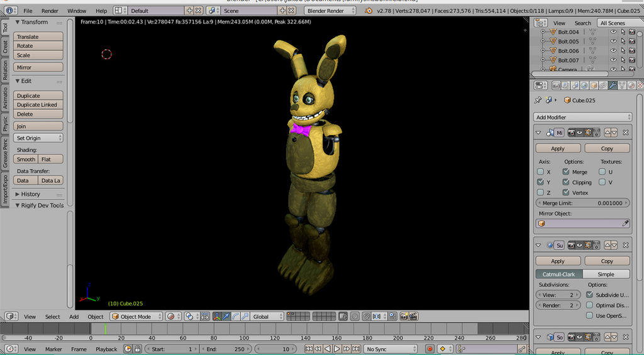Open the Object Mode selector
Image resolution: width=644 pixels, height=355 pixels.
point(136,317)
